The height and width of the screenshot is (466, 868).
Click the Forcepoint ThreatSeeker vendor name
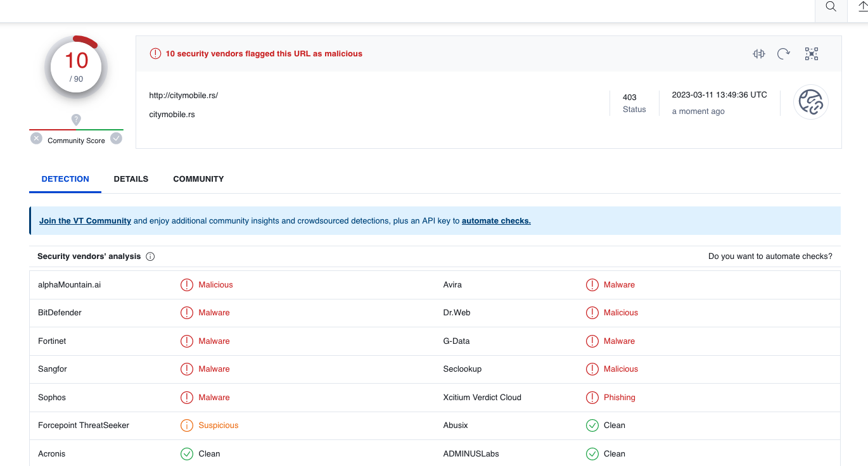point(84,425)
